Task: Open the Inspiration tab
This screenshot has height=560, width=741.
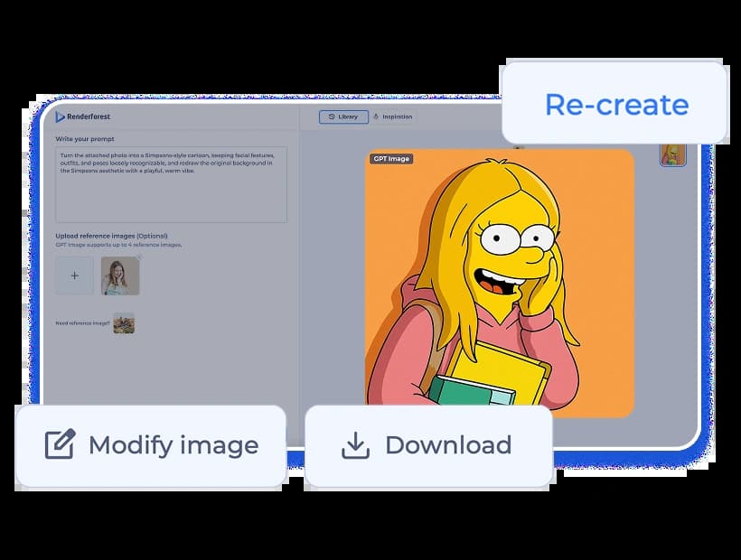Action: coord(396,117)
